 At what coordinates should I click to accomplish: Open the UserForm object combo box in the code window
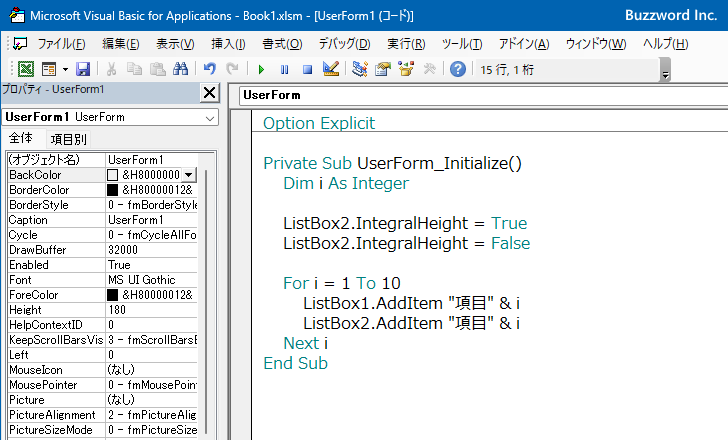[x=483, y=95]
